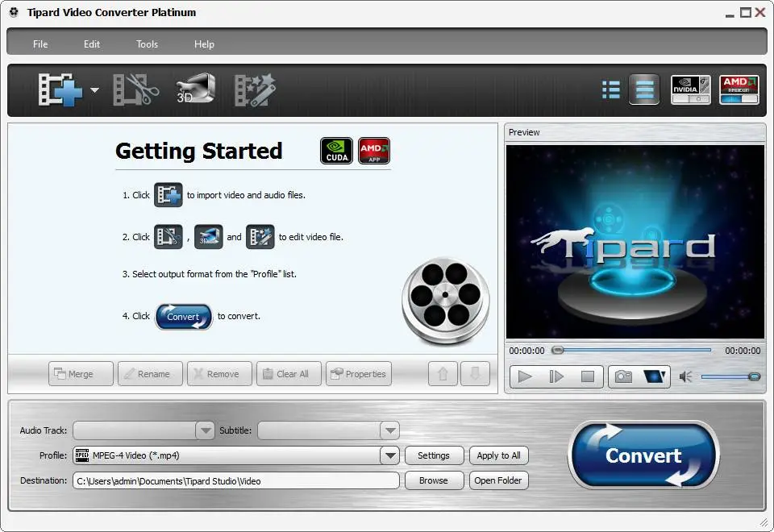Expand the Audio Track dropdown
The width and height of the screenshot is (774, 532).
click(x=204, y=430)
